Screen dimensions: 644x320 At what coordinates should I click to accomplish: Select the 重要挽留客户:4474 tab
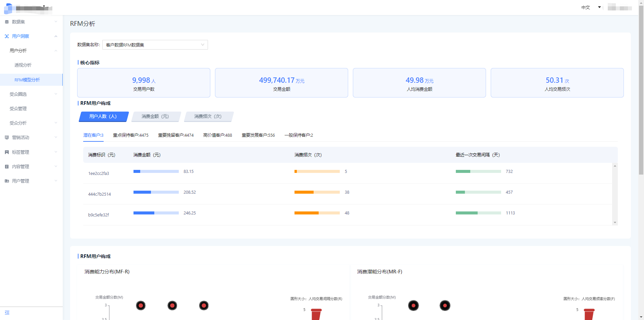pos(176,135)
